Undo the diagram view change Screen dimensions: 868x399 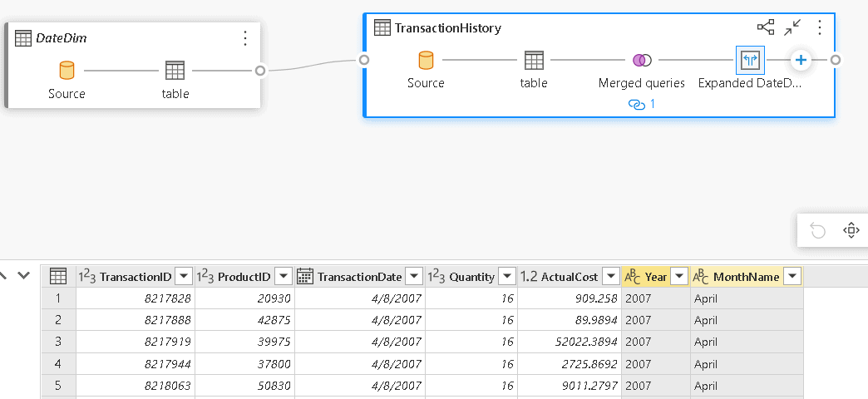(x=818, y=230)
